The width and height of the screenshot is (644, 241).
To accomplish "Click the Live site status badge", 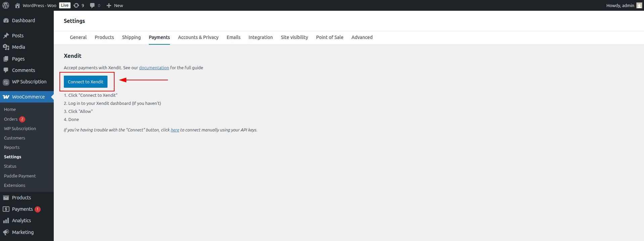I will (65, 5).
